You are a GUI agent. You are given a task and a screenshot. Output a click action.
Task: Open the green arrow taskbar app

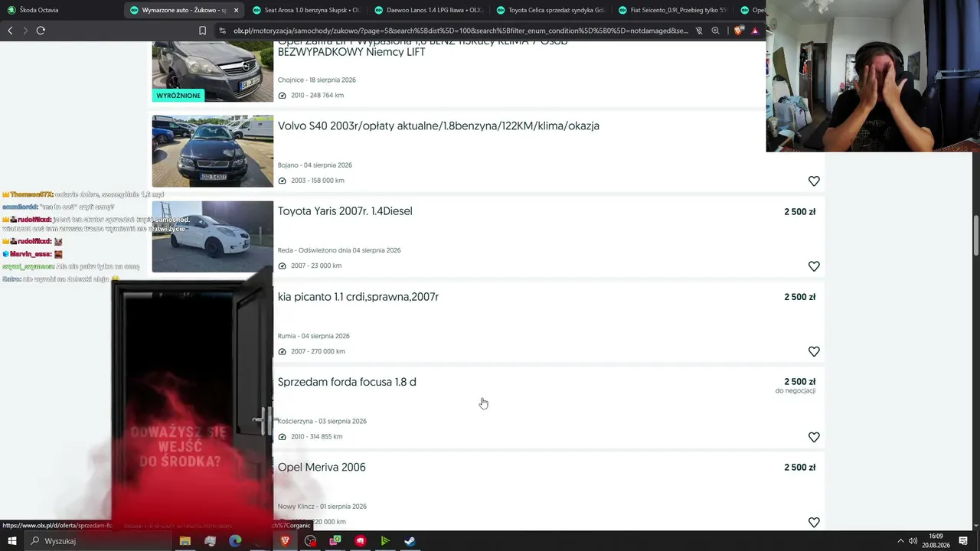point(385,541)
